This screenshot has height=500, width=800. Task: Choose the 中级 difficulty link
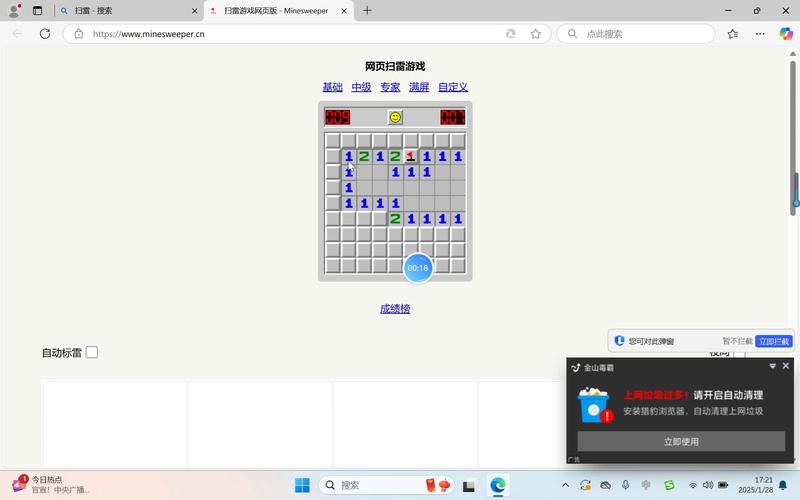point(361,87)
